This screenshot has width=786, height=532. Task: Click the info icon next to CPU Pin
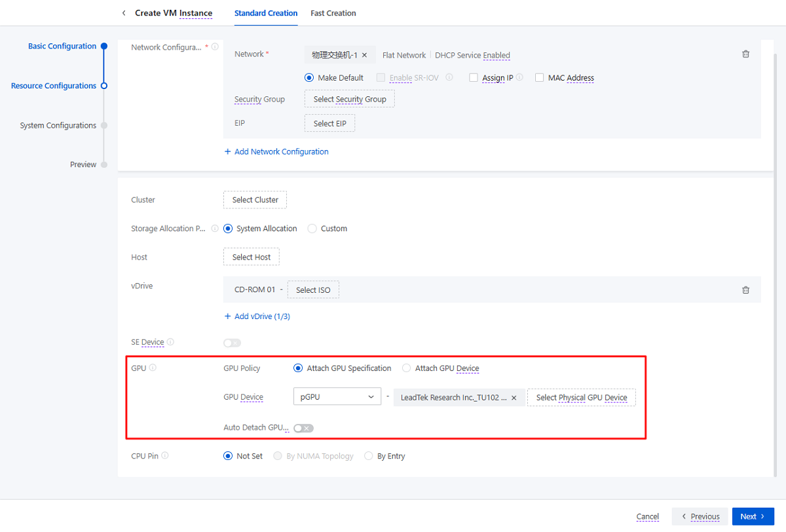[x=165, y=456]
